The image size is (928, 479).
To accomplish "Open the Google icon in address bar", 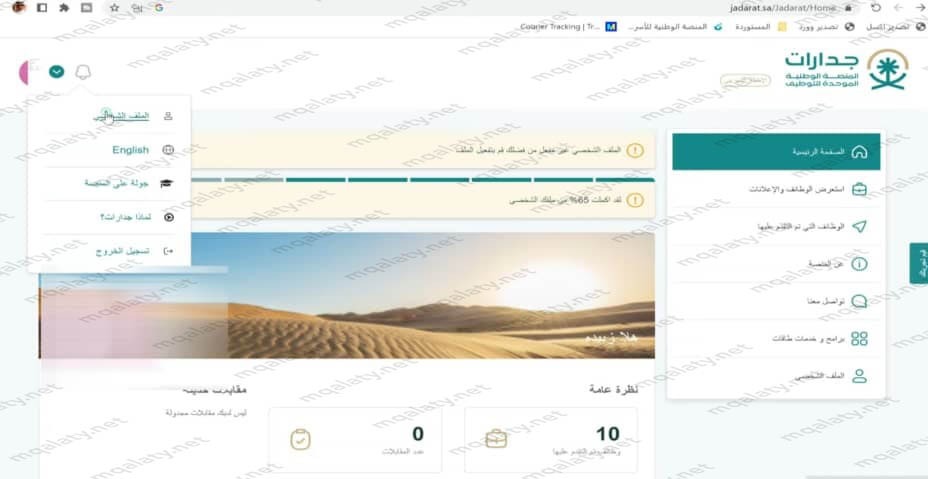I will point(159,8).
